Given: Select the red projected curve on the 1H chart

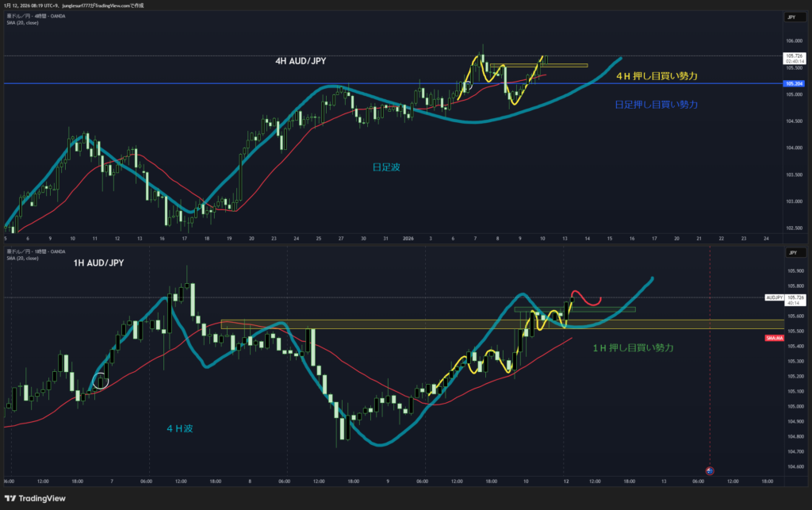Looking at the screenshot, I should 585,299.
